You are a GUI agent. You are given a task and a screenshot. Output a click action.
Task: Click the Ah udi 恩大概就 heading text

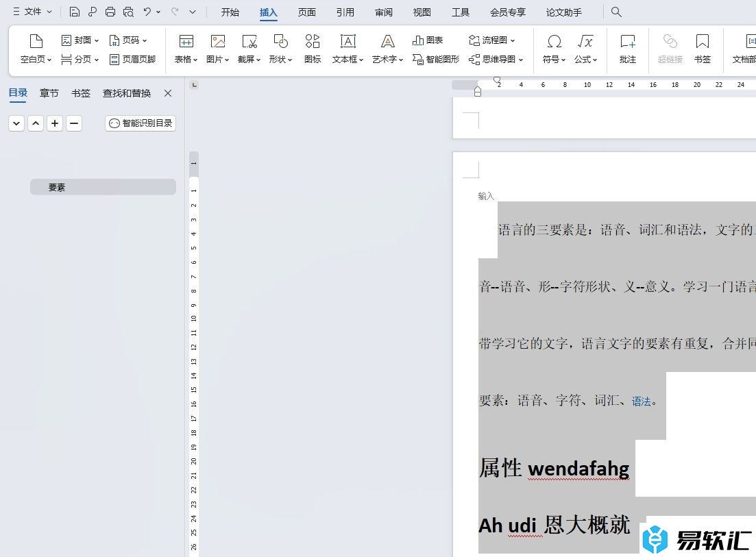click(554, 525)
